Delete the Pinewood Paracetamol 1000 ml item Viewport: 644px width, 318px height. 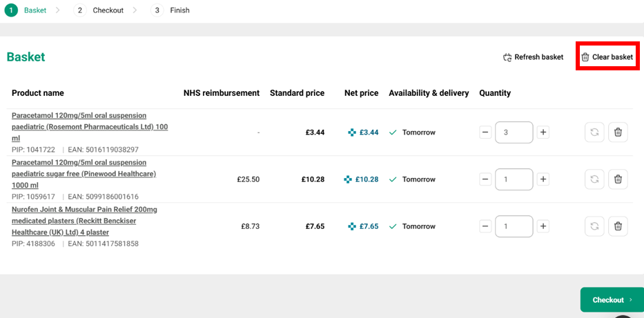618,179
